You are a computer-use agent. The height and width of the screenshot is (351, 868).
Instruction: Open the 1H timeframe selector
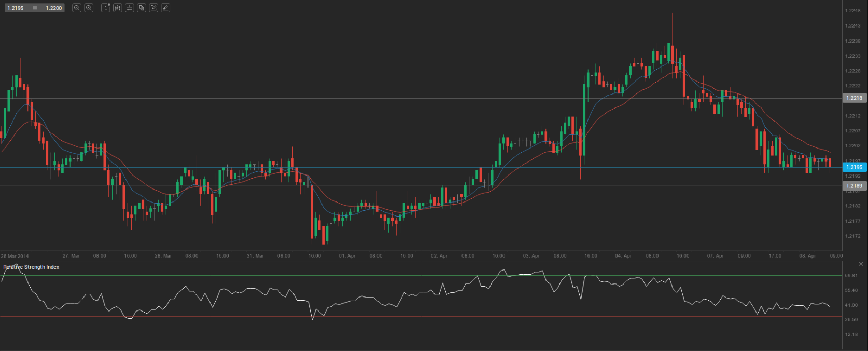click(106, 8)
